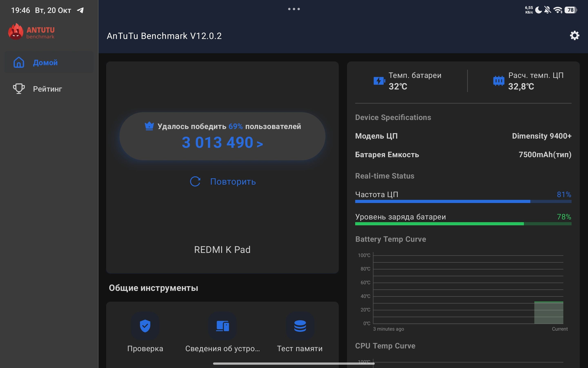Screen dimensions: 588x368
Task: Tap the crown icon beside Удалось победить
Action: 149,126
